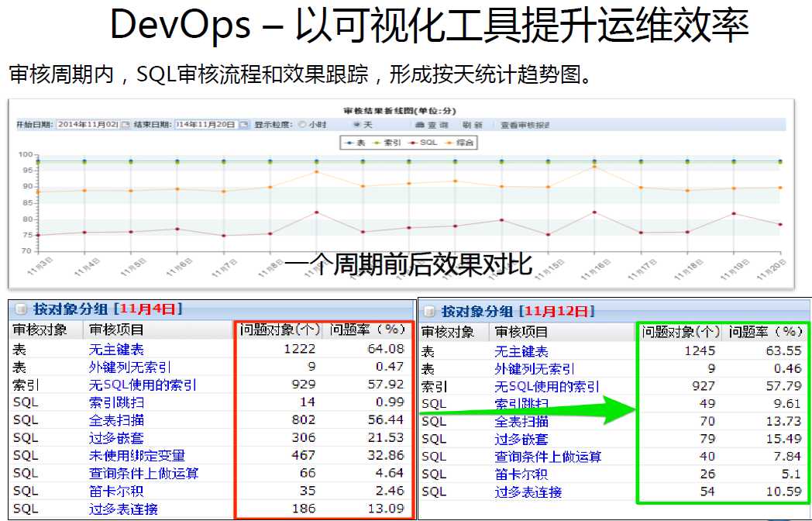Open 索引跳扫 link in the 11月4日 table
Image resolution: width=812 pixels, height=521 pixels.
[116, 402]
